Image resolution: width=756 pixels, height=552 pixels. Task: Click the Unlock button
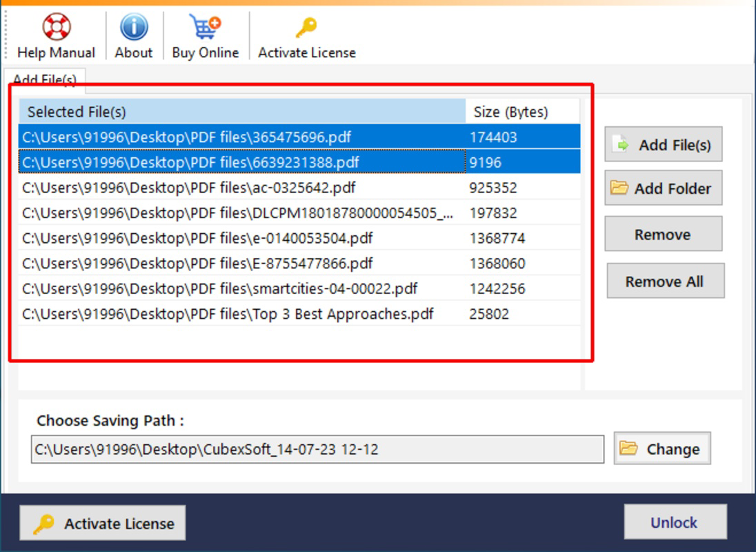[675, 522]
